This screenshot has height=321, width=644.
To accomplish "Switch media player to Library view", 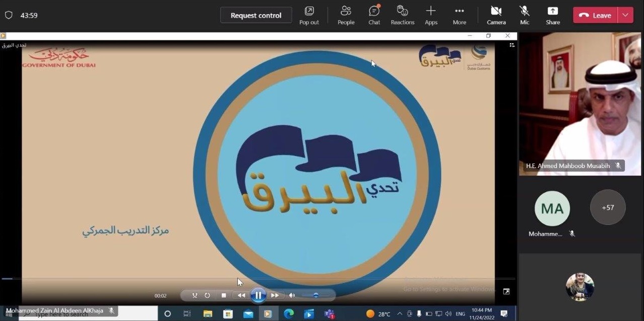I will pos(512,45).
